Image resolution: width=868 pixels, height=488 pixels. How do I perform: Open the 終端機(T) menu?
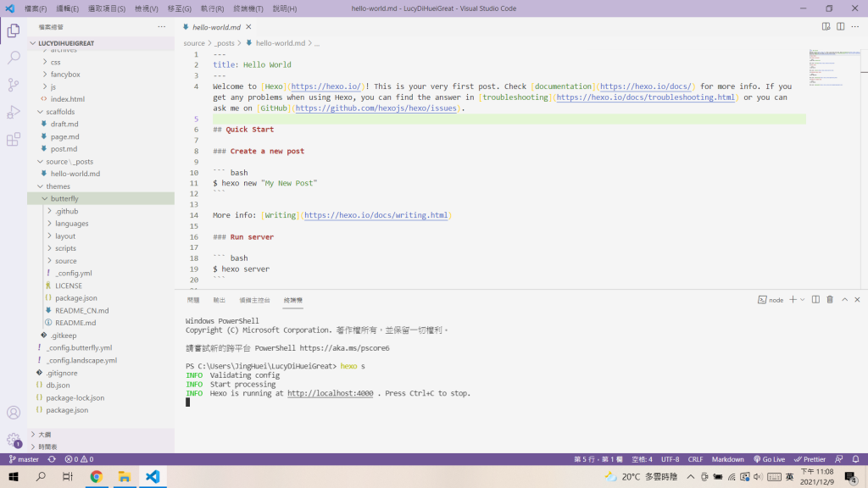pyautogui.click(x=248, y=8)
